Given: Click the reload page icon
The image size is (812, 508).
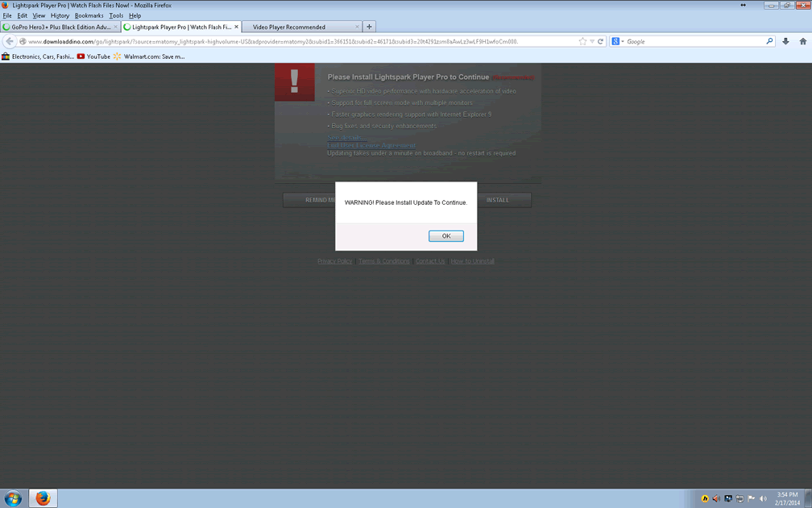Looking at the screenshot, I should (x=601, y=42).
